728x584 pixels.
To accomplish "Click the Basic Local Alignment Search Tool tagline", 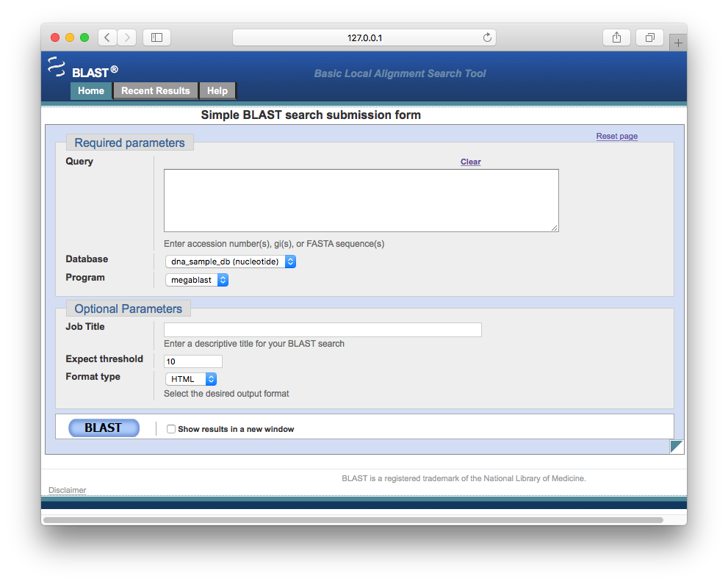I will tap(400, 73).
